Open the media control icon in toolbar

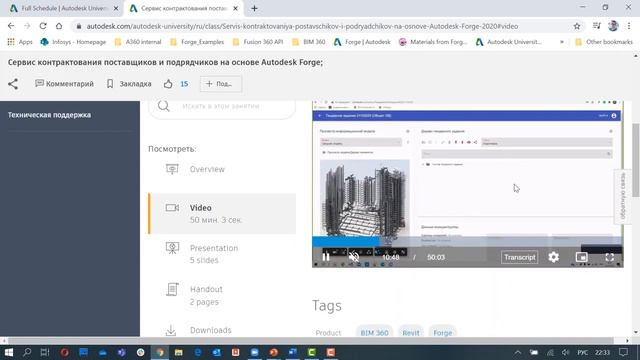click(x=597, y=26)
